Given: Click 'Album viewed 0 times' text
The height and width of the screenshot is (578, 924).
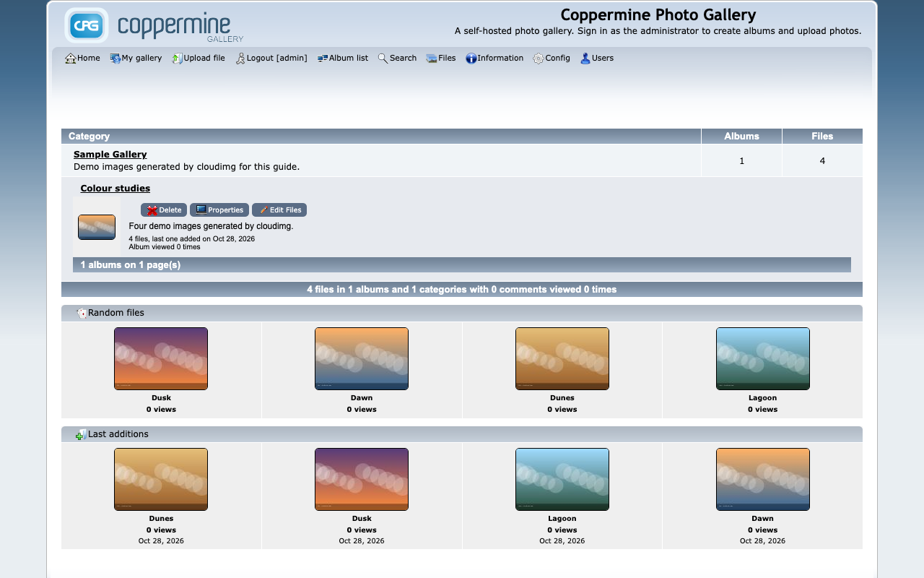Looking at the screenshot, I should point(165,247).
